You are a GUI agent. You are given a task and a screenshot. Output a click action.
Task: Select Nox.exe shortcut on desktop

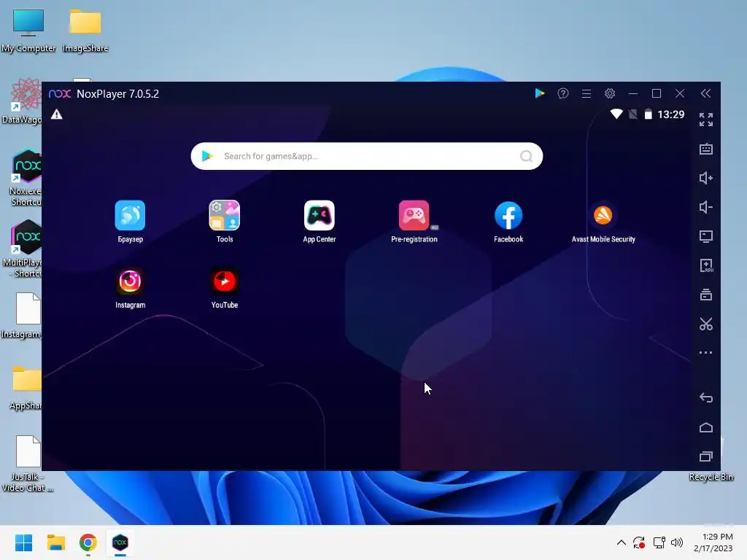point(26,179)
